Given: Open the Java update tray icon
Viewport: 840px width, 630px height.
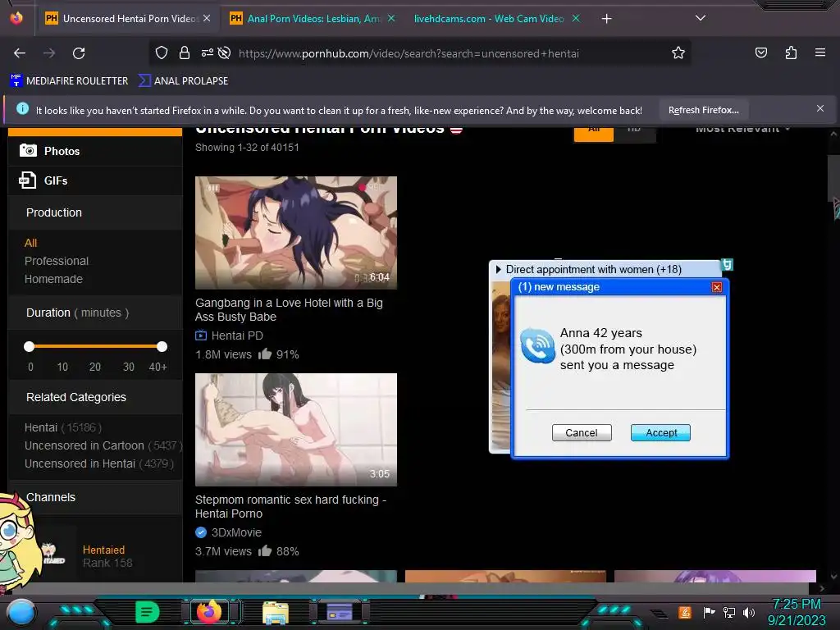Looking at the screenshot, I should [x=685, y=612].
